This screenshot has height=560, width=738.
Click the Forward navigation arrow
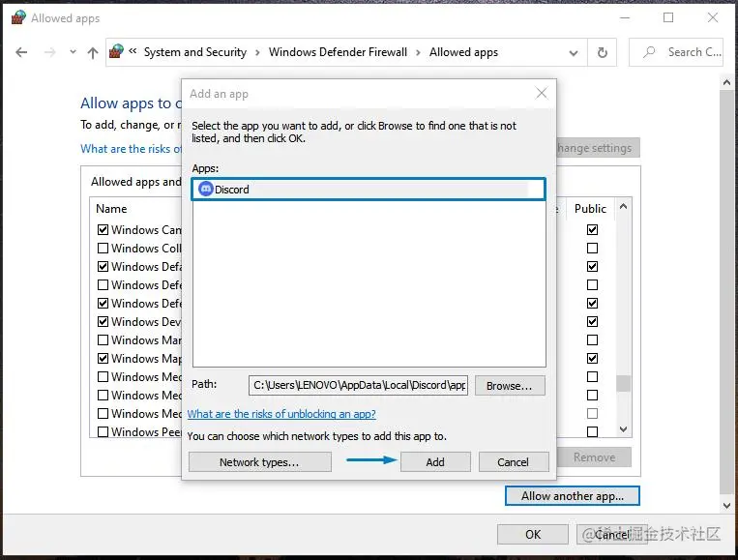pos(49,52)
